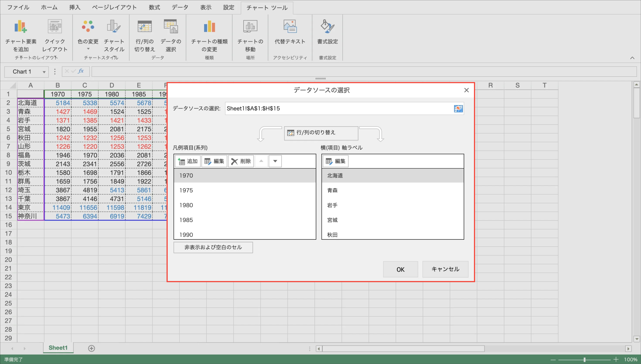Switch to the ホーム tab

tap(49, 7)
